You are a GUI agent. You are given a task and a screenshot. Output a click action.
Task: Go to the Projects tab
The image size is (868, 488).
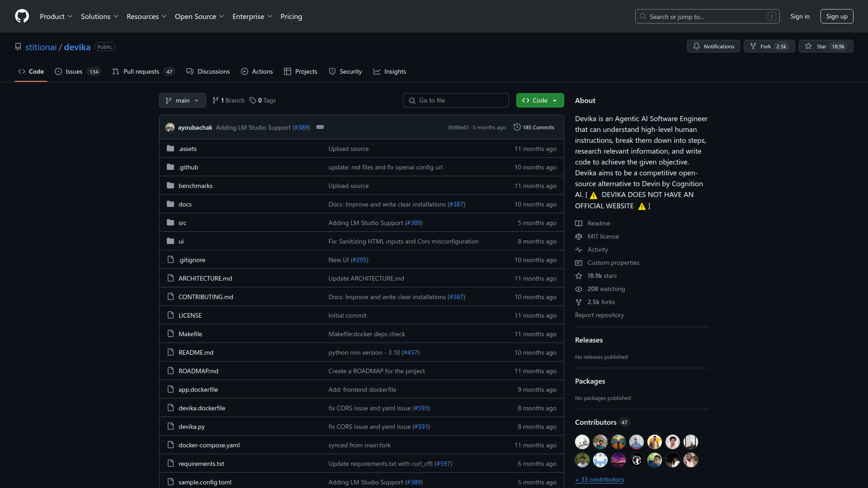pos(301,71)
